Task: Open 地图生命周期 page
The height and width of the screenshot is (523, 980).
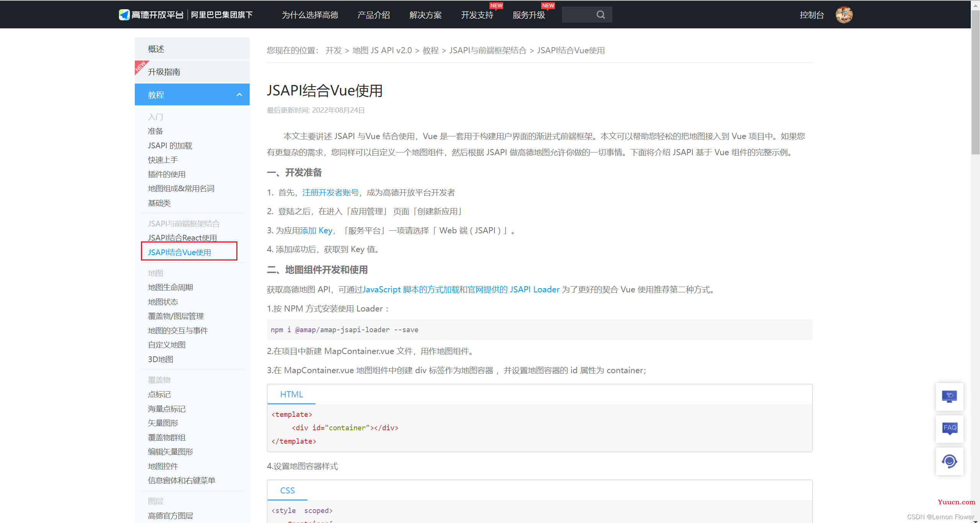Action: [x=170, y=287]
